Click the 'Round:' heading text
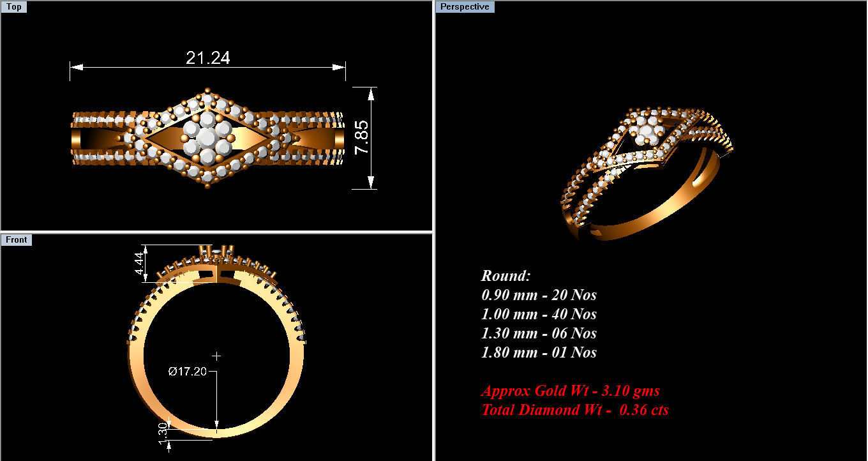 (505, 276)
